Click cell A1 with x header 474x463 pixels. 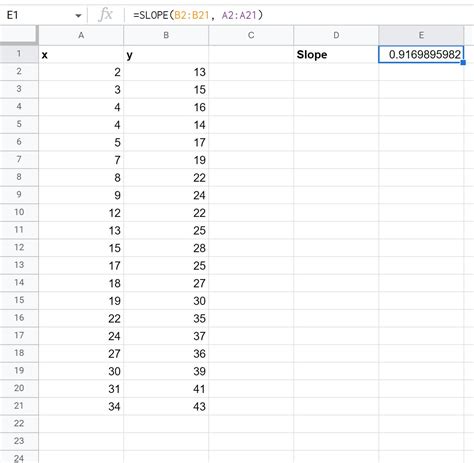click(81, 54)
